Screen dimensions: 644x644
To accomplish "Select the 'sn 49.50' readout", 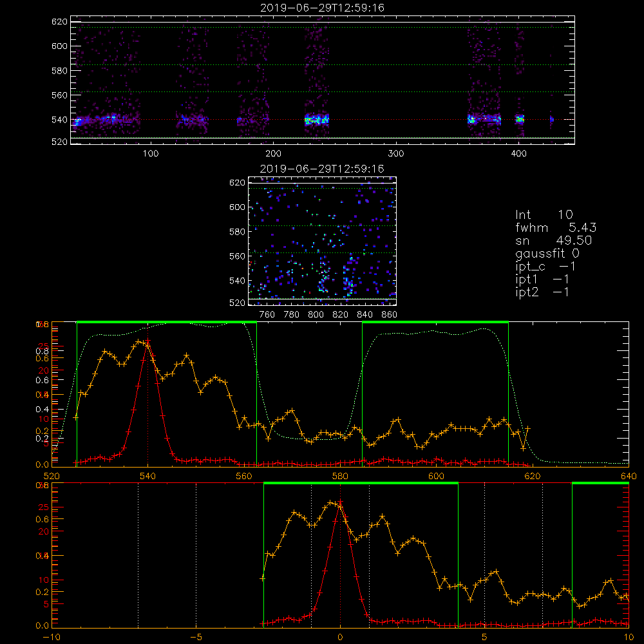I will pos(554,240).
